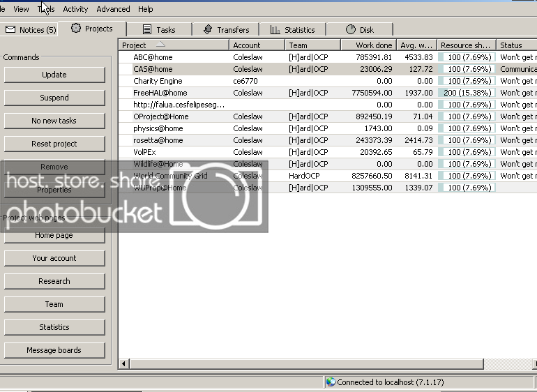Sort list by Resource share column
Image resolution: width=537 pixels, height=392 pixels.
(x=465, y=45)
